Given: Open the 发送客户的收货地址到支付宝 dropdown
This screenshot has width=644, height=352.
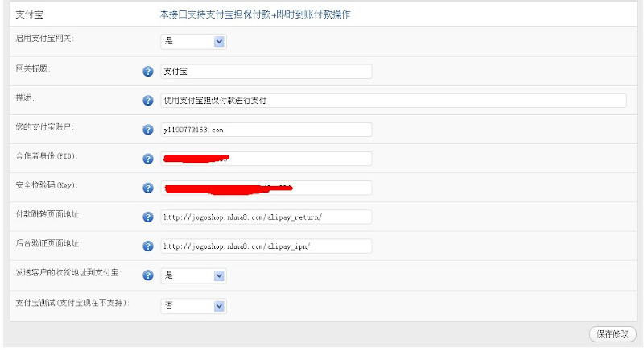Looking at the screenshot, I should coord(193,276).
